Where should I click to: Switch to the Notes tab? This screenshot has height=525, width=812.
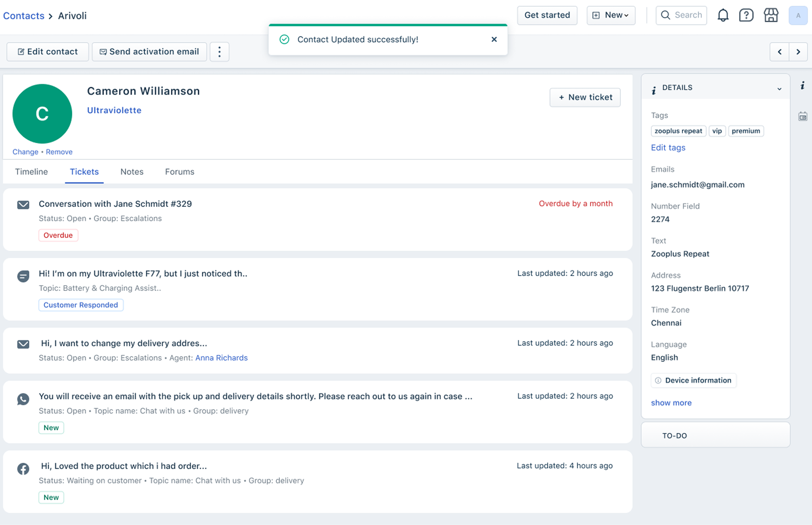pyautogui.click(x=132, y=172)
